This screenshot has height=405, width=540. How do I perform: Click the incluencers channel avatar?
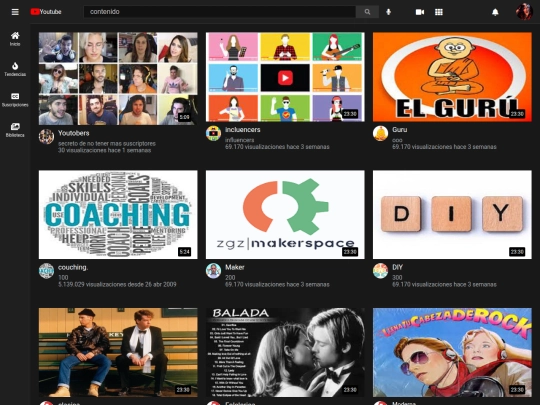[x=214, y=133]
